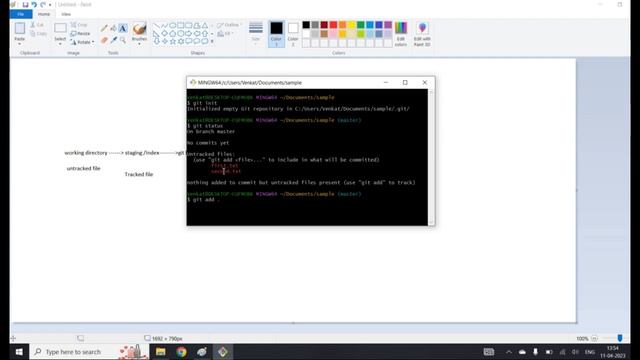Screen dimensions: 640x360
Task: Select Color 1 foreground box
Action: [x=276, y=34]
